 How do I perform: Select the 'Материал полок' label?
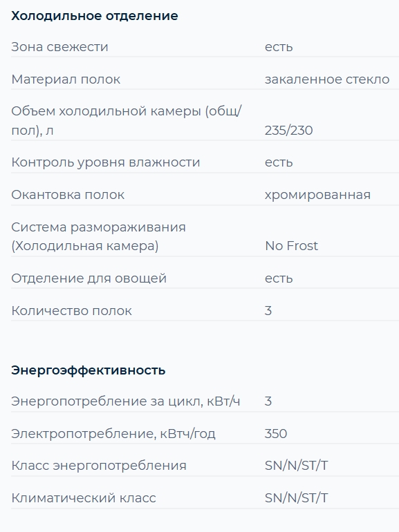point(66,79)
